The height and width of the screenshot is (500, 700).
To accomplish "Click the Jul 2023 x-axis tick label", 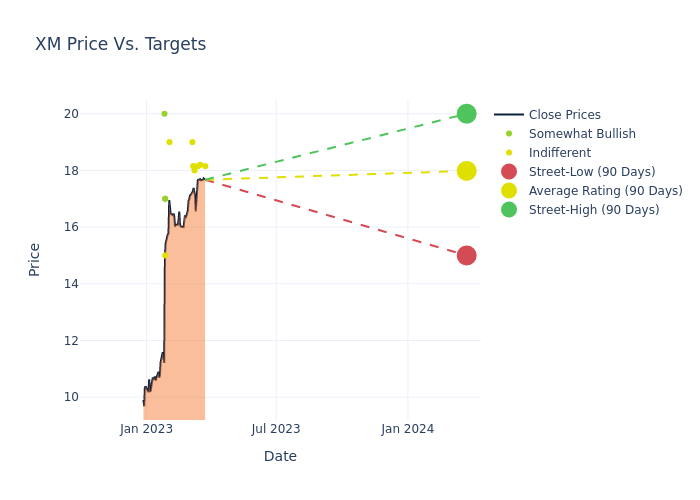I will (x=276, y=429).
